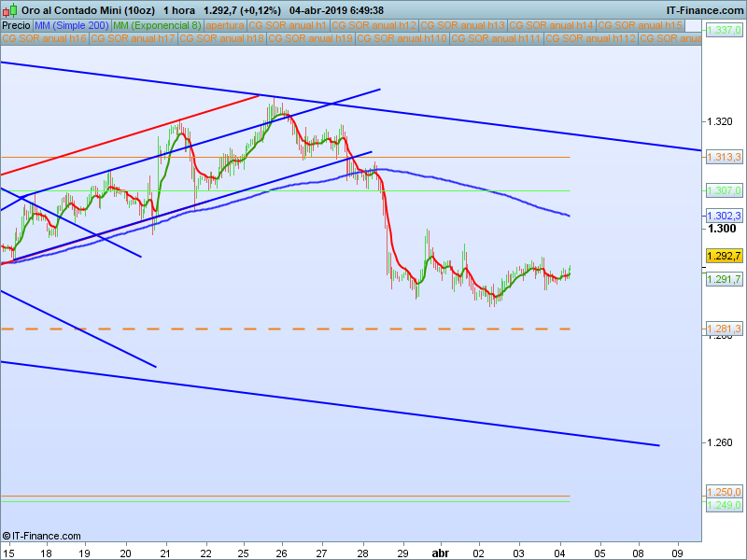747x560 pixels.
Task: Click the red trendline above the rising channel
Action: coord(130,135)
